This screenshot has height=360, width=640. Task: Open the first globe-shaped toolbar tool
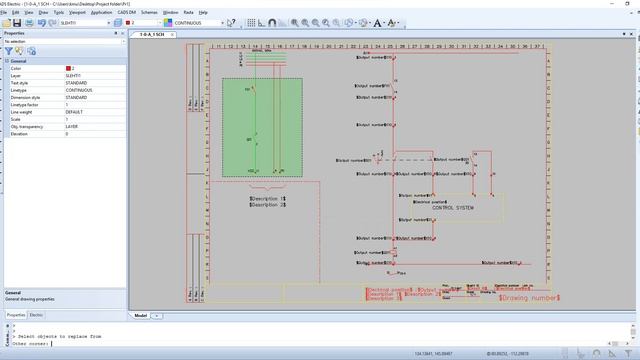coord(349,23)
